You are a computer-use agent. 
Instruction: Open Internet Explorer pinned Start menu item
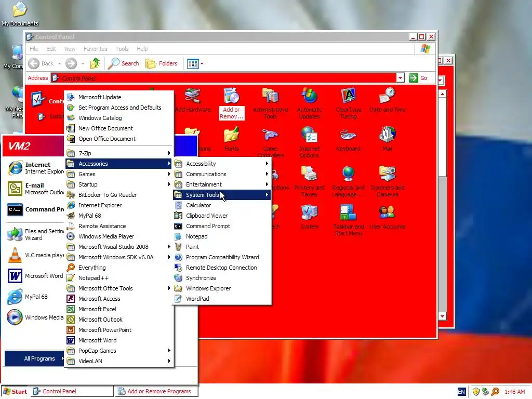35,168
